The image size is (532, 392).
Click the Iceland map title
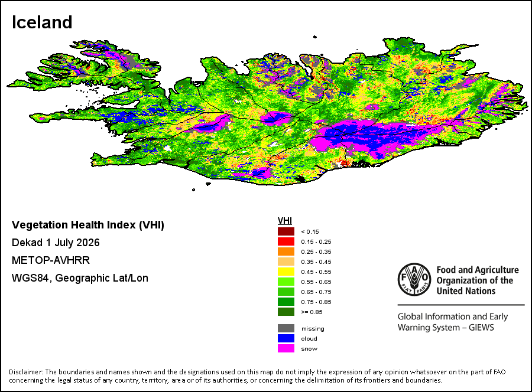point(42,22)
